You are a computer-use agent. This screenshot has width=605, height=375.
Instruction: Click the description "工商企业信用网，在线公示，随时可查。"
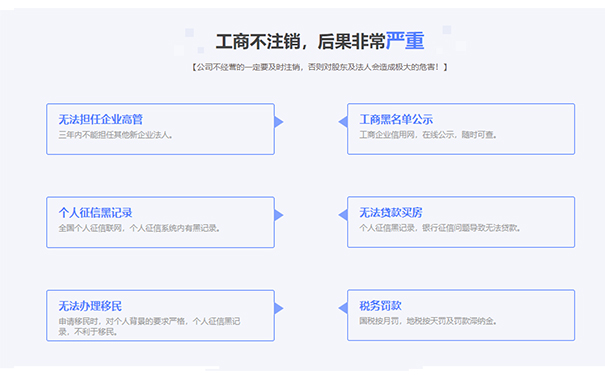[x=428, y=135]
